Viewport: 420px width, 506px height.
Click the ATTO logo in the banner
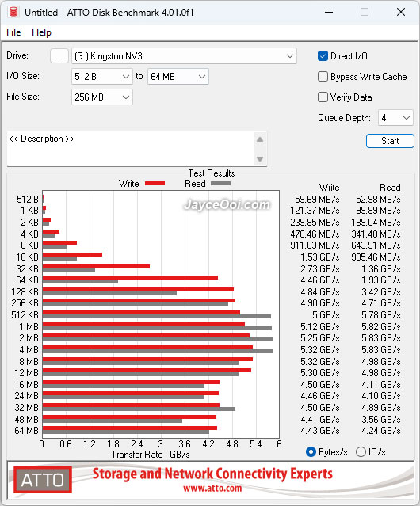(43, 480)
